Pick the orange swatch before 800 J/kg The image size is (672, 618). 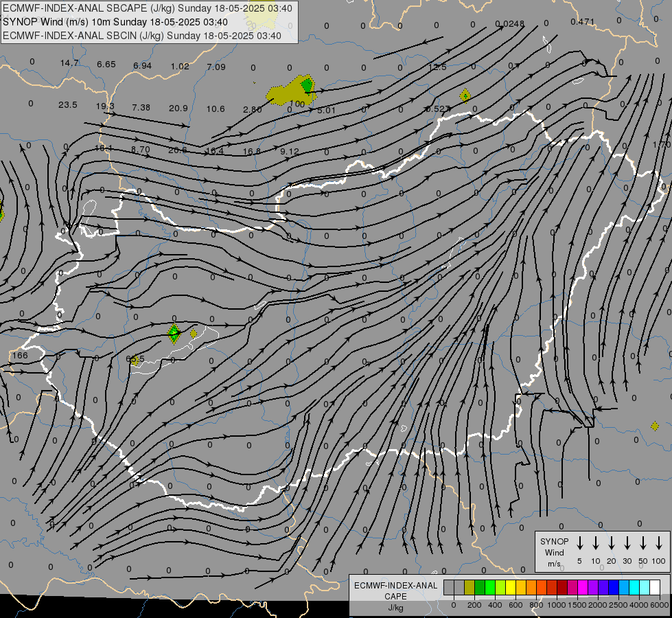pos(531,587)
